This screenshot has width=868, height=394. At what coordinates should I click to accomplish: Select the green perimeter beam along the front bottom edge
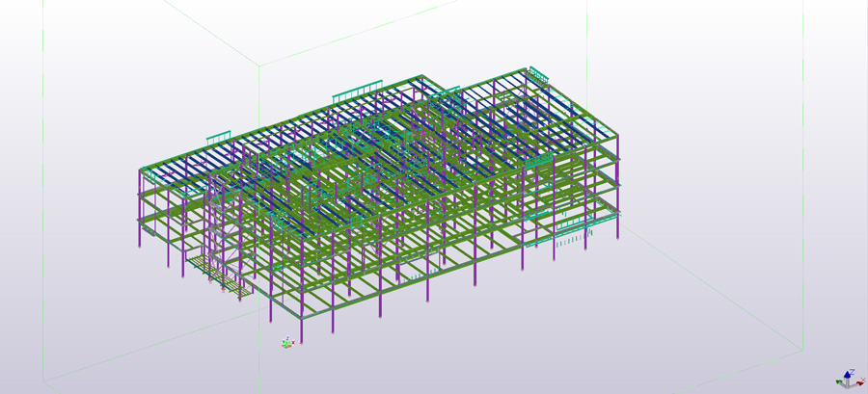(405, 287)
